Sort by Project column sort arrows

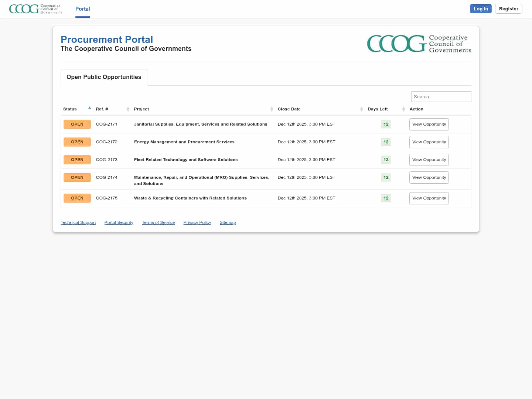(272, 109)
